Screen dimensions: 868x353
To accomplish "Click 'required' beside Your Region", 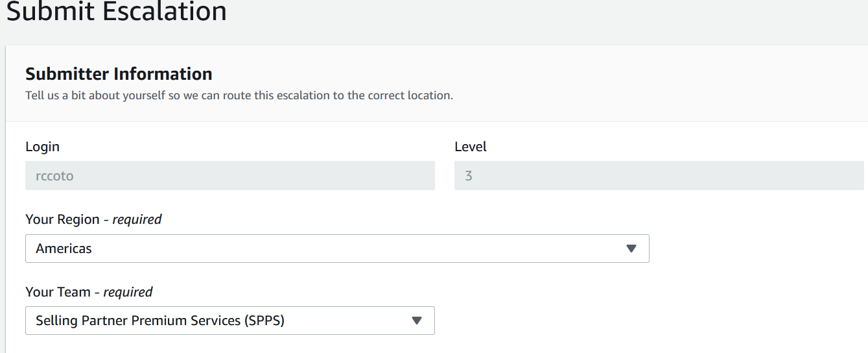I will point(137,219).
